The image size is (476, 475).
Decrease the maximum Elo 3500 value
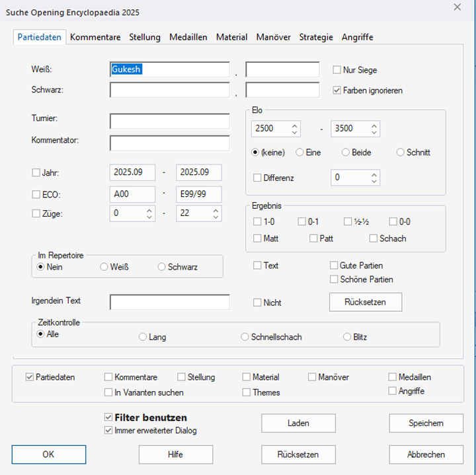click(374, 132)
